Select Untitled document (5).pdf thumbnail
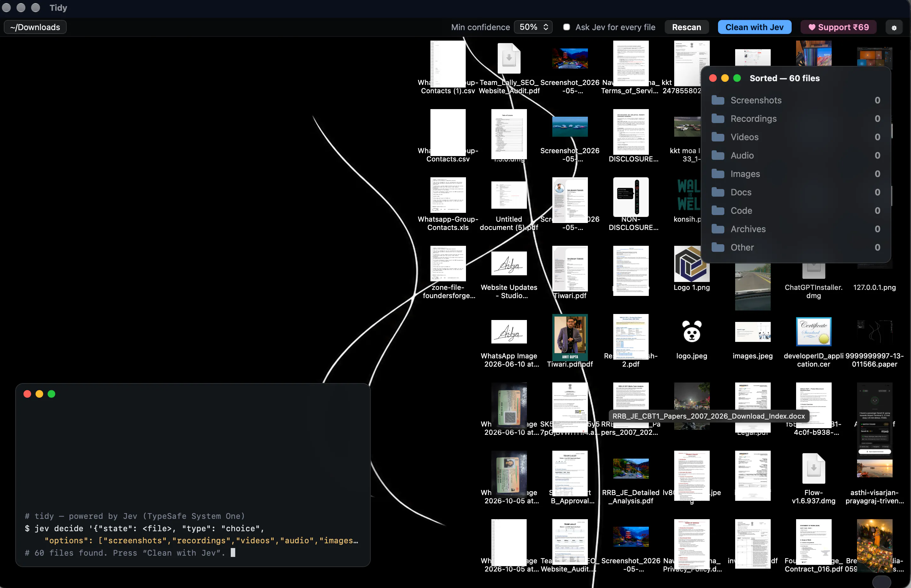Image resolution: width=911 pixels, height=588 pixels. pyautogui.click(x=509, y=195)
